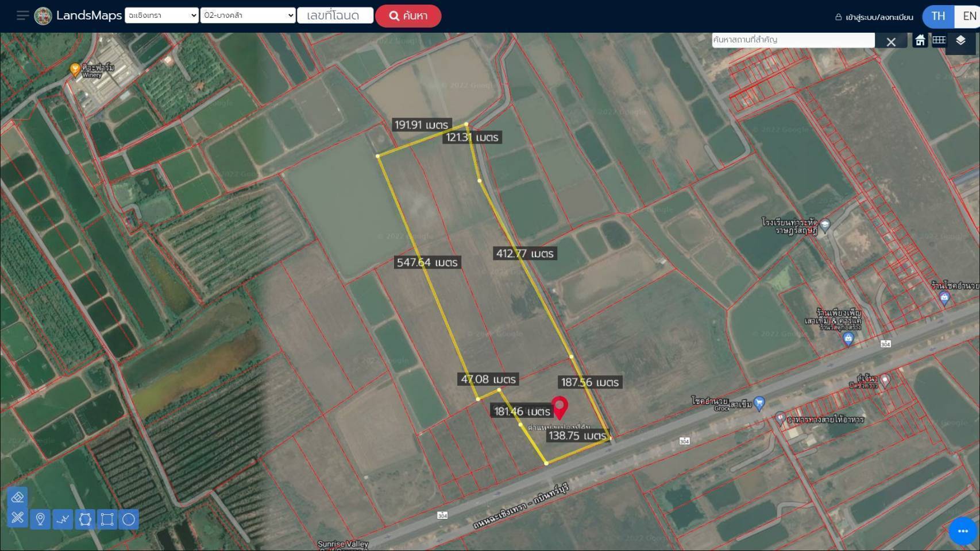The image size is (980, 551).
Task: Open the map layers icon
Action: [960, 40]
